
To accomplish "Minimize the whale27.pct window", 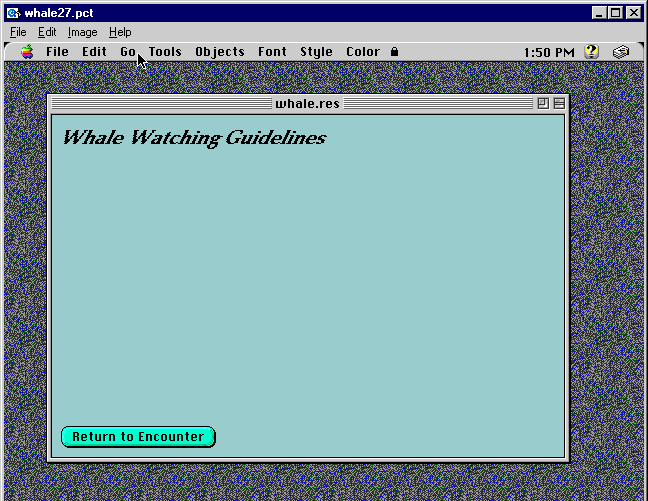I will click(x=599, y=13).
